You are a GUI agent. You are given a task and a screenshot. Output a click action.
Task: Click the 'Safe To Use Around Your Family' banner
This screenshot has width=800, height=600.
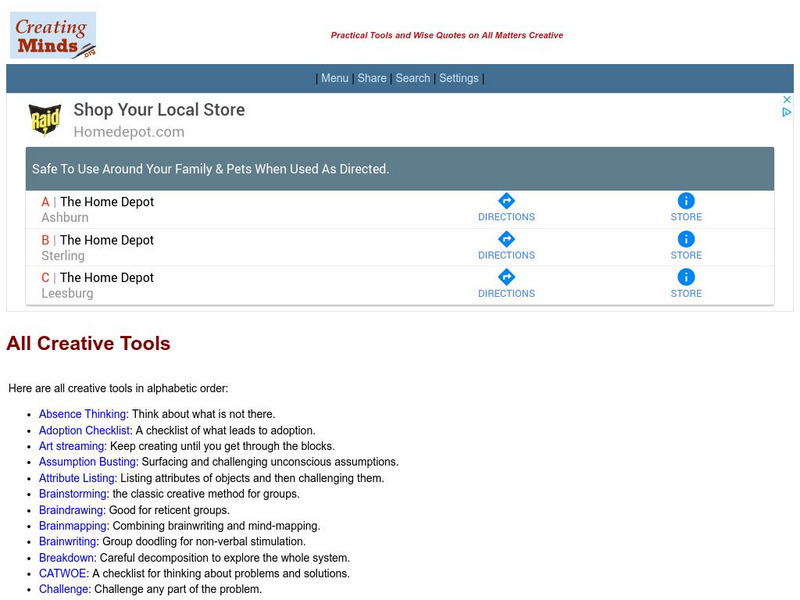[x=400, y=169]
